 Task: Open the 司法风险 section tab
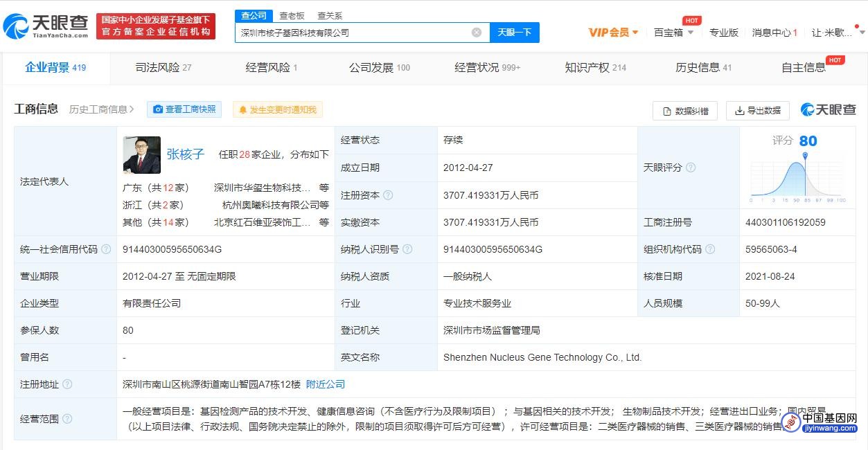tap(163, 67)
